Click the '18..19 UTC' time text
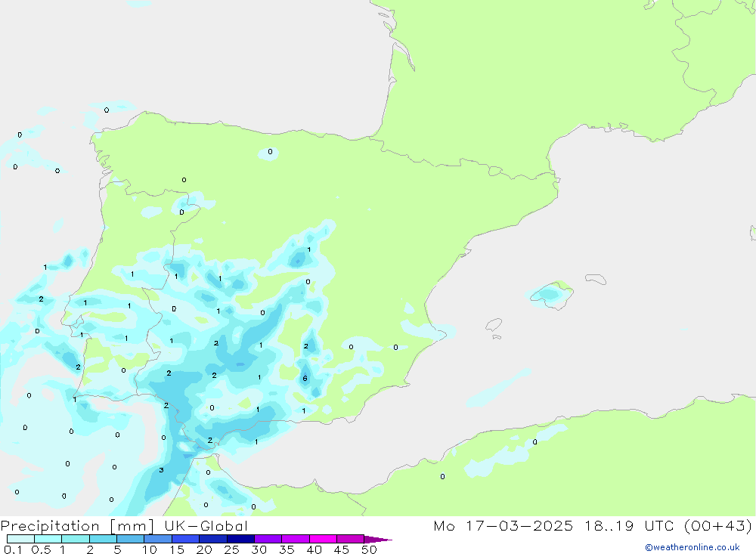Image resolution: width=756 pixels, height=554 pixels. click(629, 526)
